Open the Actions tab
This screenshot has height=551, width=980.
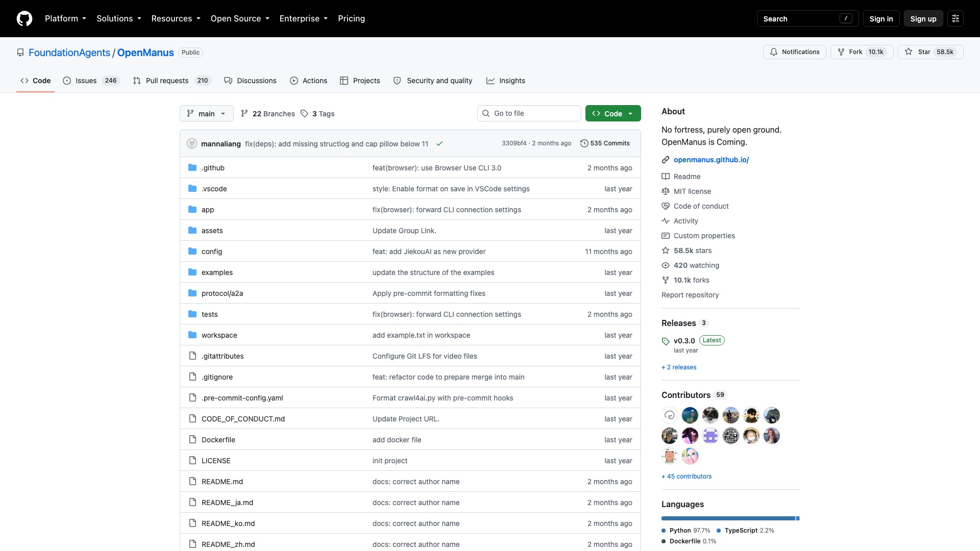pos(308,81)
